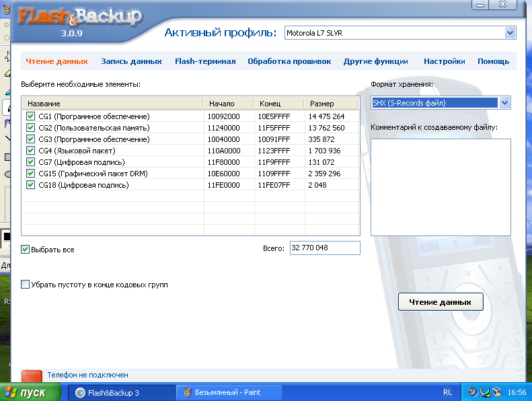
Task: Go to Обработка прошивок tab
Action: point(289,61)
